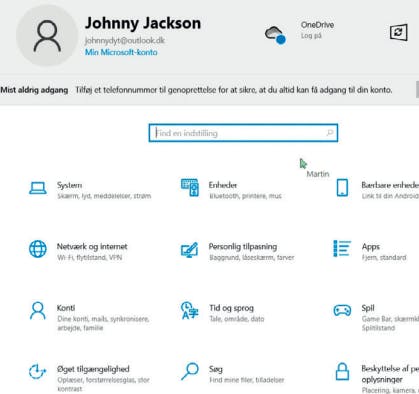Click the Johnny Jackson account name
Image resolution: width=419 pixels, height=394 pixels.
point(143,23)
